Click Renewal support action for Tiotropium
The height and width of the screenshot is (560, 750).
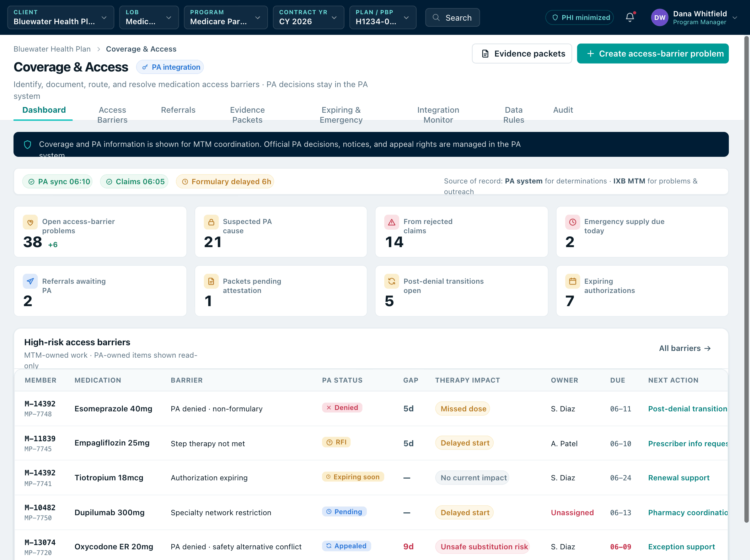click(x=679, y=478)
